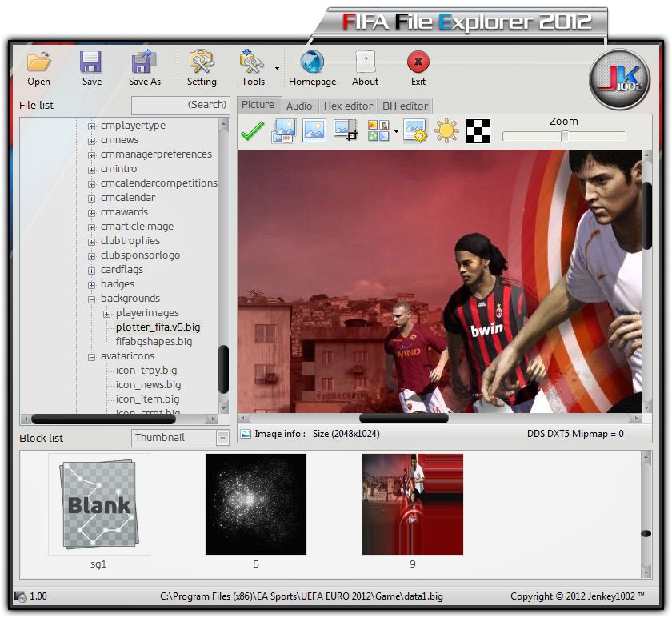672x618 pixels.
Task: Open the Thumbnail block list dropdown
Action: (222, 438)
